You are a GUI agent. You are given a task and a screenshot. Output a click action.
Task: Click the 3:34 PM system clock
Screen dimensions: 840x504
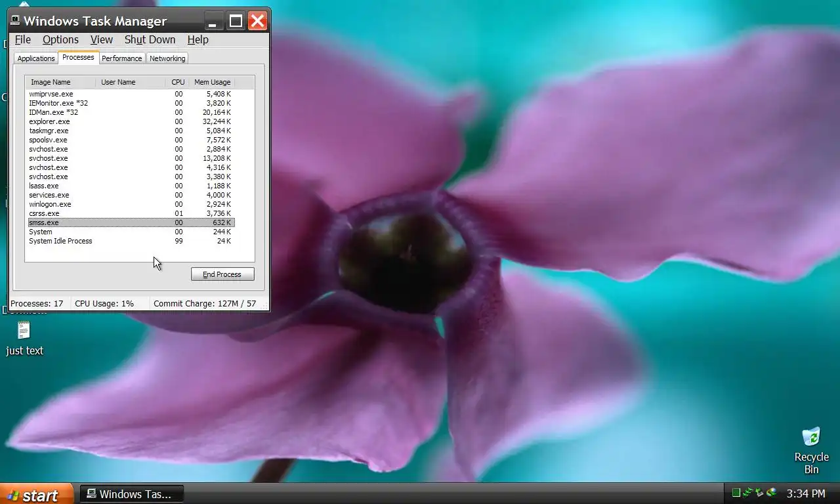point(806,493)
